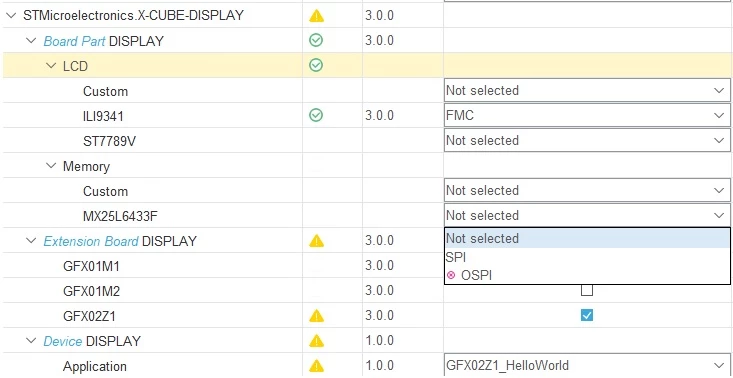Collapse Extension Board DISPLAY node

(31, 241)
